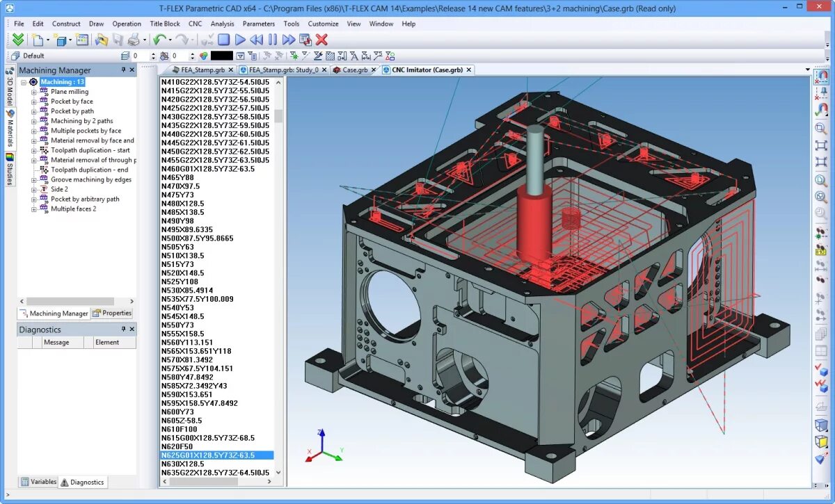The image size is (835, 504).
Task: Open the CNC menu
Action: coord(196,24)
